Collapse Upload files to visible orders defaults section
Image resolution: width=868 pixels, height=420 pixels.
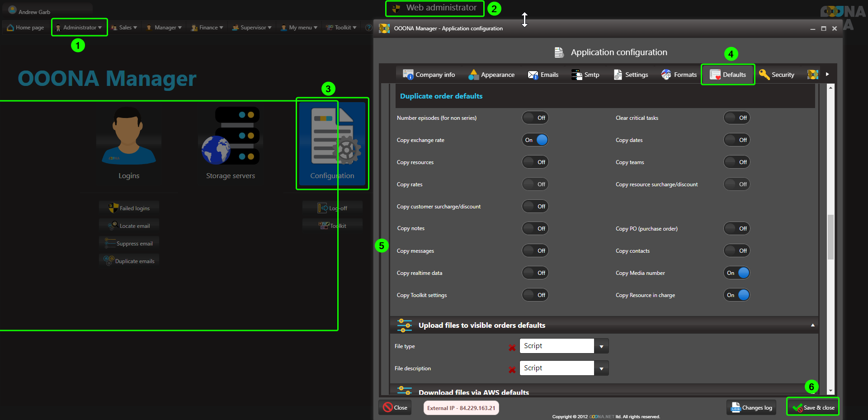pos(812,326)
